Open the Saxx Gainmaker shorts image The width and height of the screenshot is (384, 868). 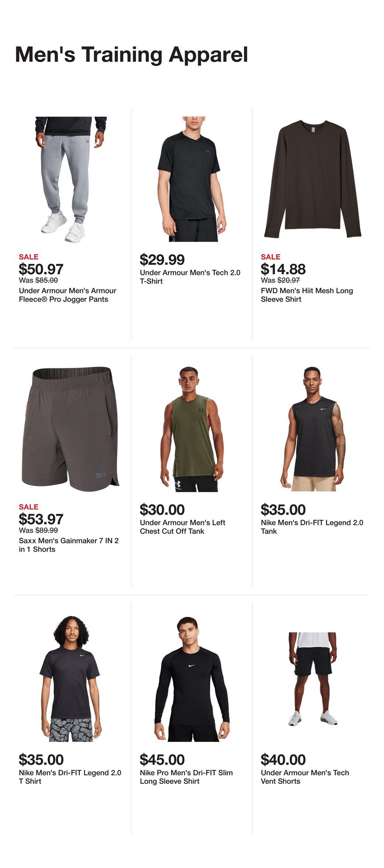[x=71, y=429]
